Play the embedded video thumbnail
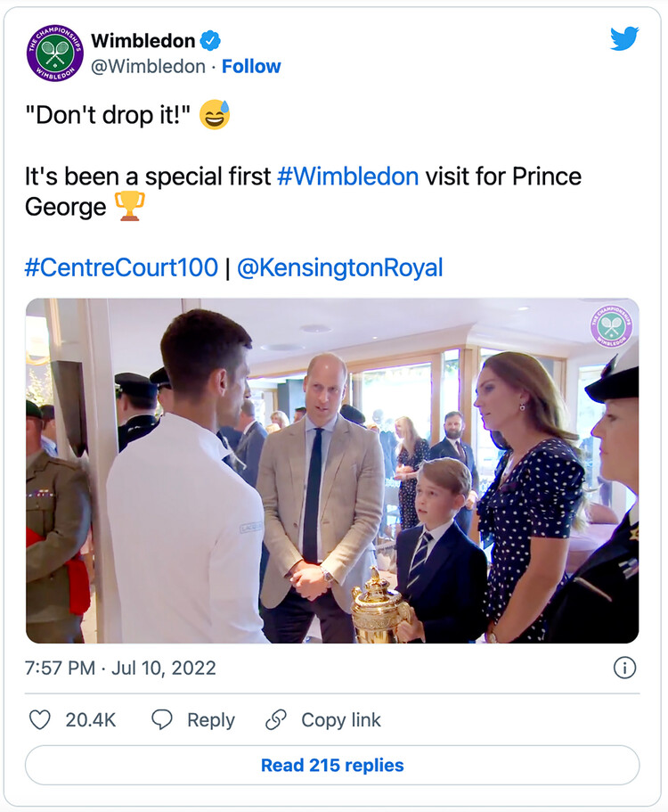668x812 pixels. pos(332,471)
